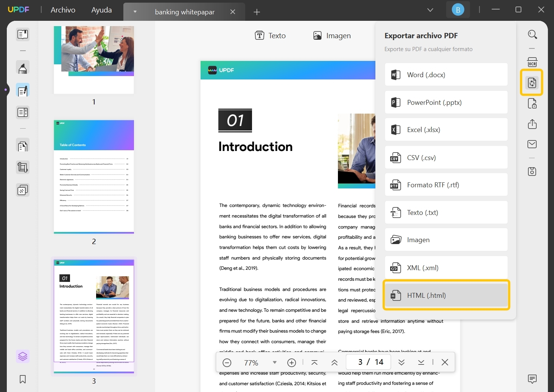Click the Export PDF convert icon
Screen dimensions: 554x392
pos(532,82)
